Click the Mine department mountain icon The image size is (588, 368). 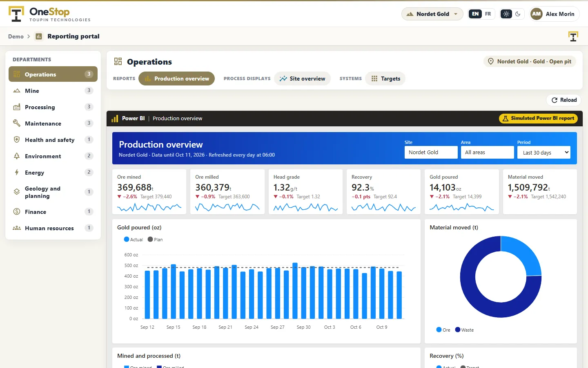[17, 91]
